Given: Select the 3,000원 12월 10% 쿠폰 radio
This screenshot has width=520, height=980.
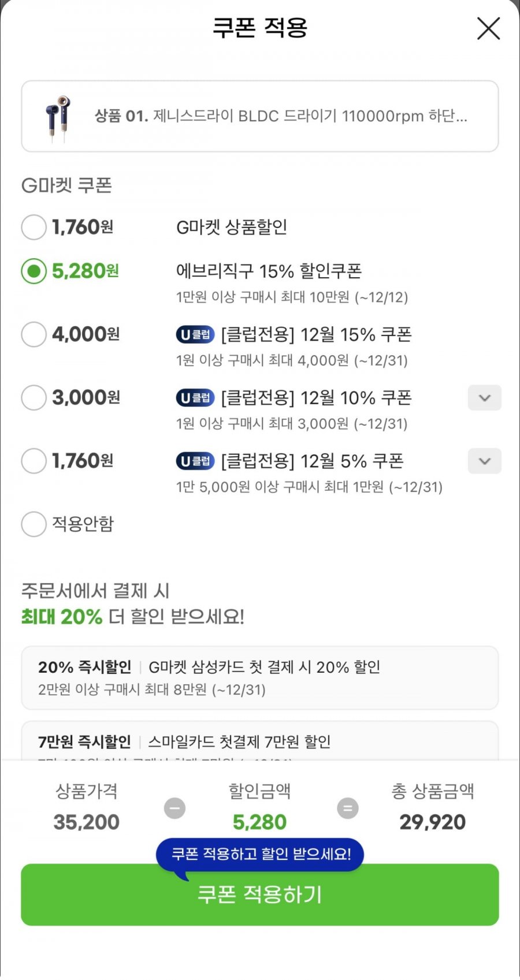Looking at the screenshot, I should (x=34, y=398).
